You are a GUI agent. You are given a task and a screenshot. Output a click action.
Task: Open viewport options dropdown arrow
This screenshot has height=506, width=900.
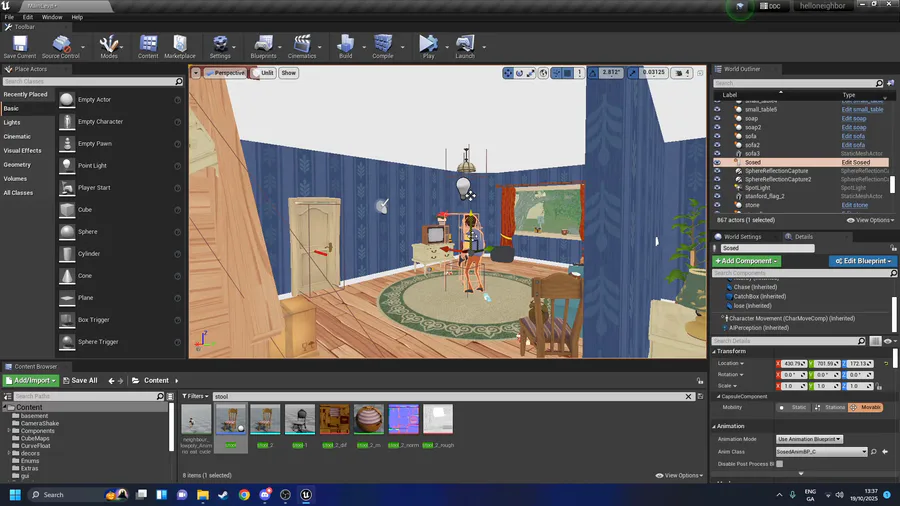coord(196,73)
